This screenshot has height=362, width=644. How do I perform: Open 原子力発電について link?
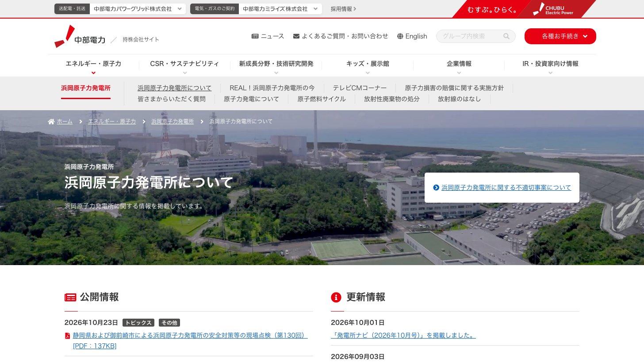[x=251, y=99]
